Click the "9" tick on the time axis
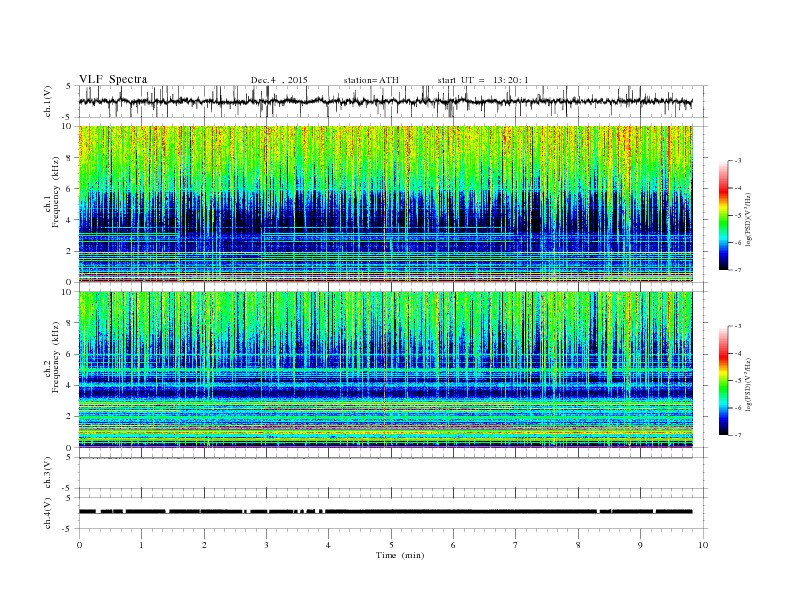This screenshot has width=792, height=612. click(640, 545)
